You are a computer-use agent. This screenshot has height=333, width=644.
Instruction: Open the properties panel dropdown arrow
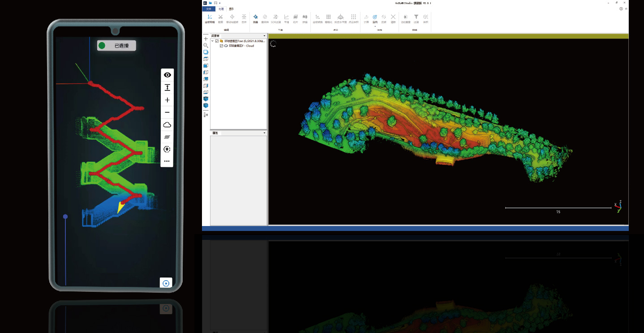[264, 133]
